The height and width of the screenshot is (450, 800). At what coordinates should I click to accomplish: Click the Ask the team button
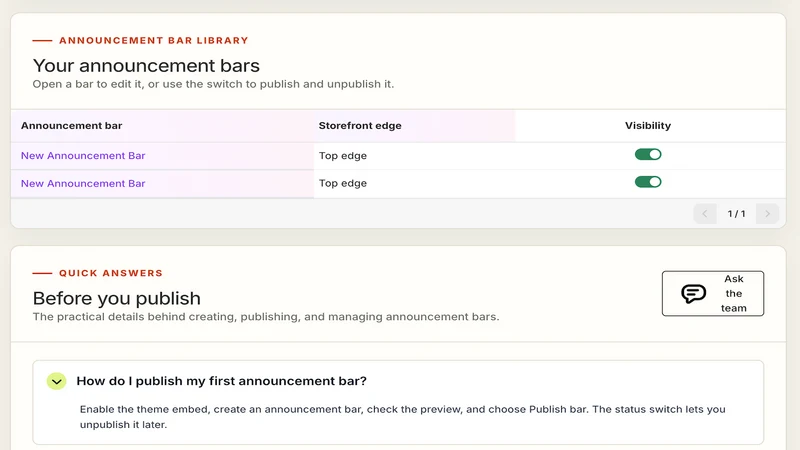(713, 293)
